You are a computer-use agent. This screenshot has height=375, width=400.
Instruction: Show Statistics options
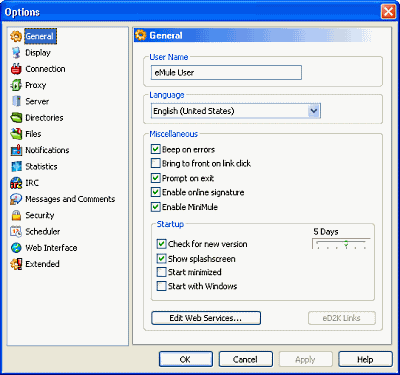41,166
